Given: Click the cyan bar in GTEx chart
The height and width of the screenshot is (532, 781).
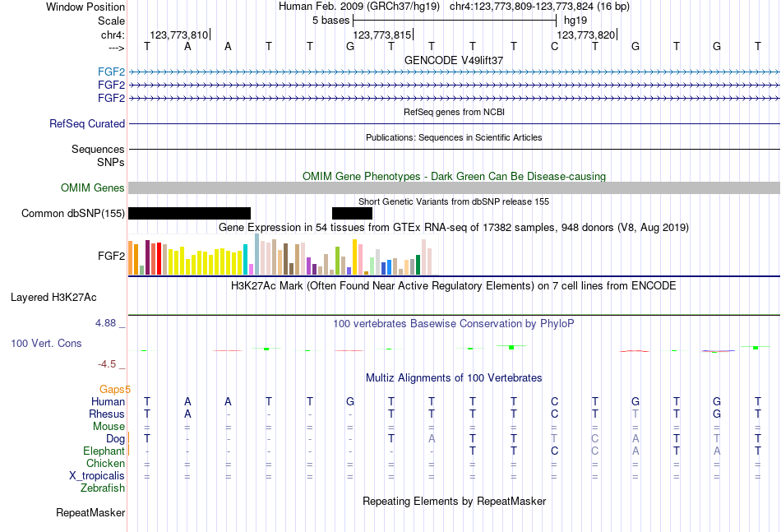Looking at the screenshot, I should (245, 260).
